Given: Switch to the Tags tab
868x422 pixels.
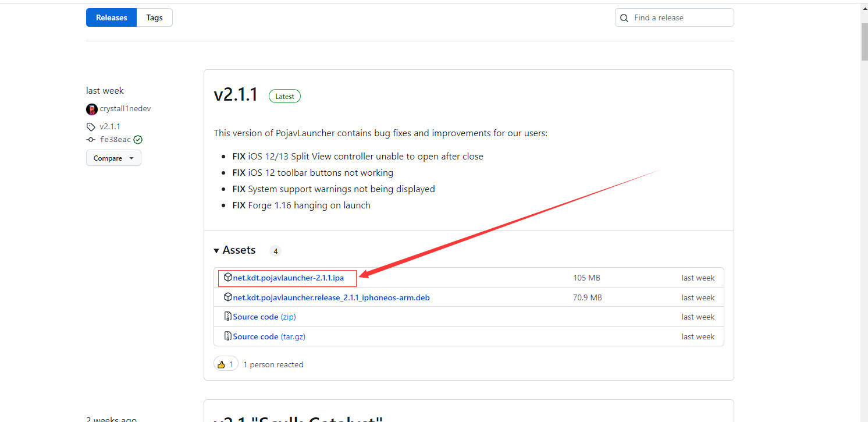Looking at the screenshot, I should [x=155, y=17].
